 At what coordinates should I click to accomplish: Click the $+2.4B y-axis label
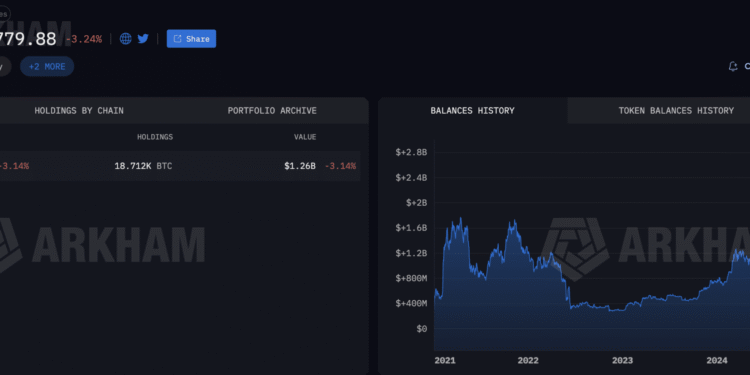[411, 177]
